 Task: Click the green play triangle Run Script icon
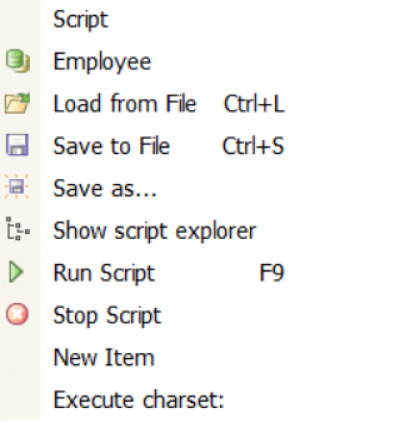click(16, 272)
